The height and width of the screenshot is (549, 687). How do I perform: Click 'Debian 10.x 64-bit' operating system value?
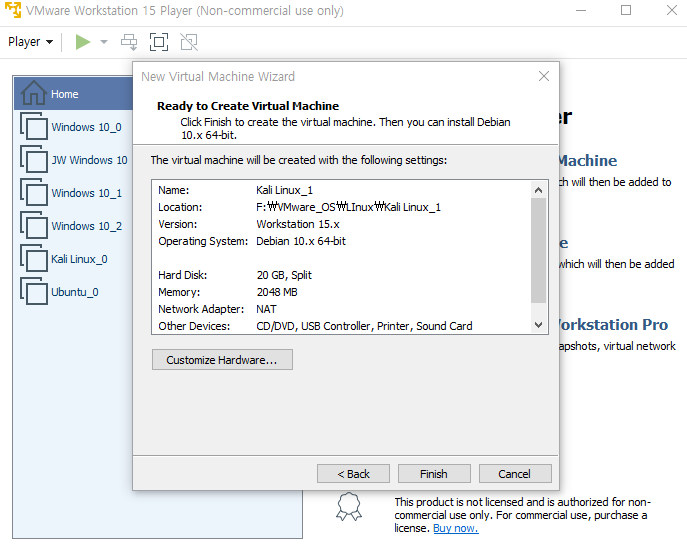coord(301,241)
